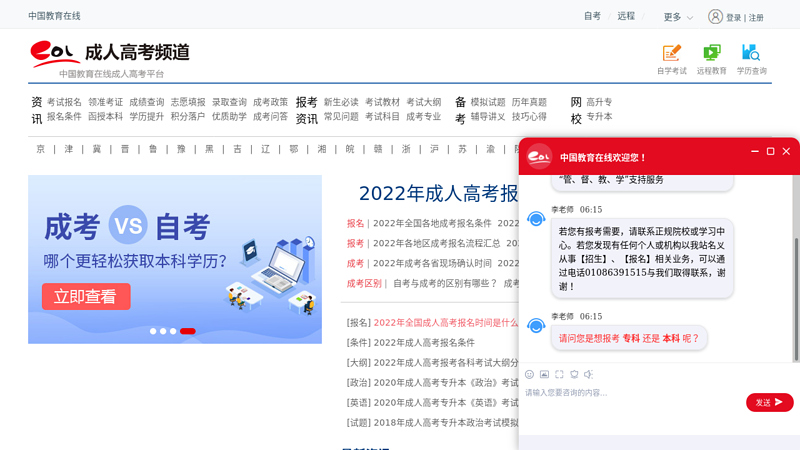Image resolution: width=800 pixels, height=450 pixels.
Task: Select the 浙 province link
Action: (x=406, y=149)
